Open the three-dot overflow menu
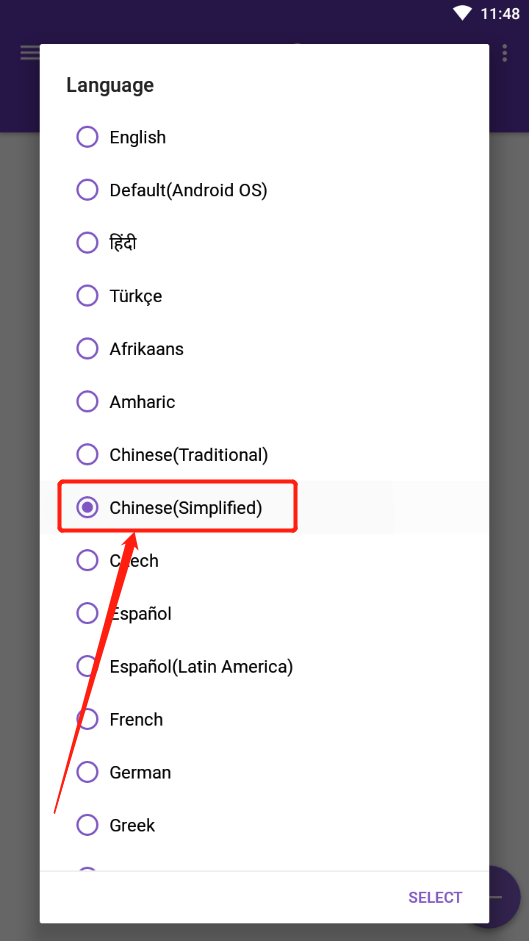529x941 pixels. click(x=504, y=53)
